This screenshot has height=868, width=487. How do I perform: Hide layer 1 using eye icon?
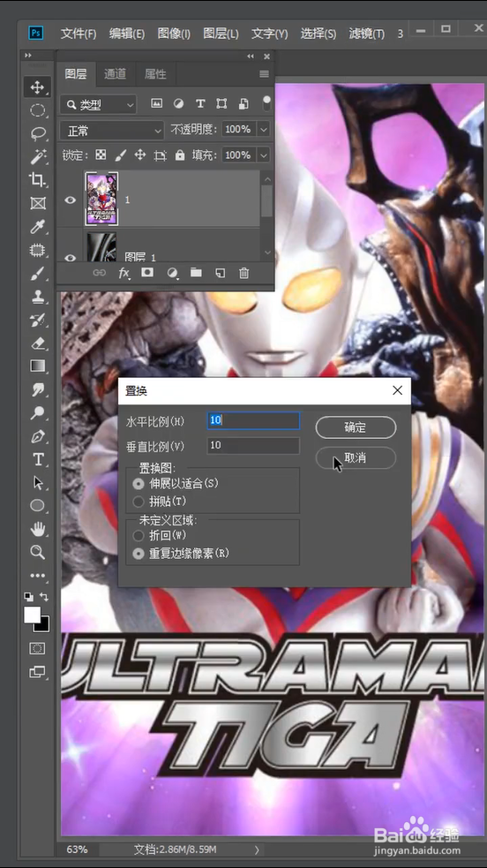[x=71, y=200]
